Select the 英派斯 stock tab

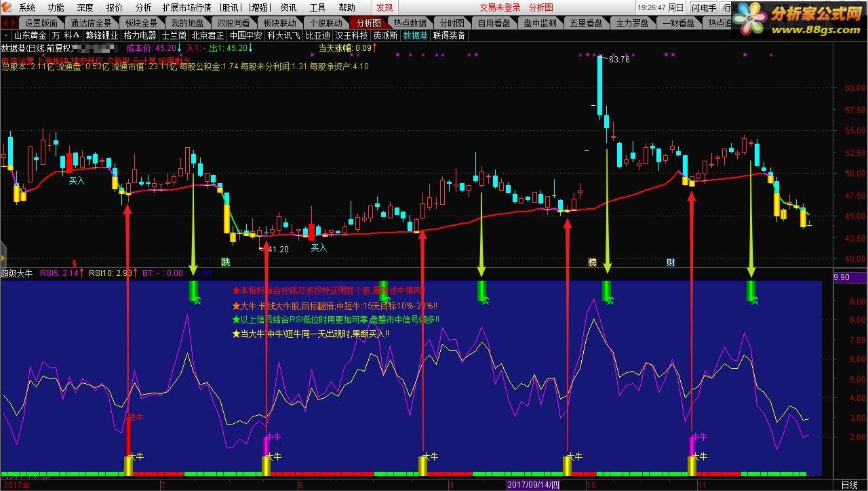tap(385, 35)
